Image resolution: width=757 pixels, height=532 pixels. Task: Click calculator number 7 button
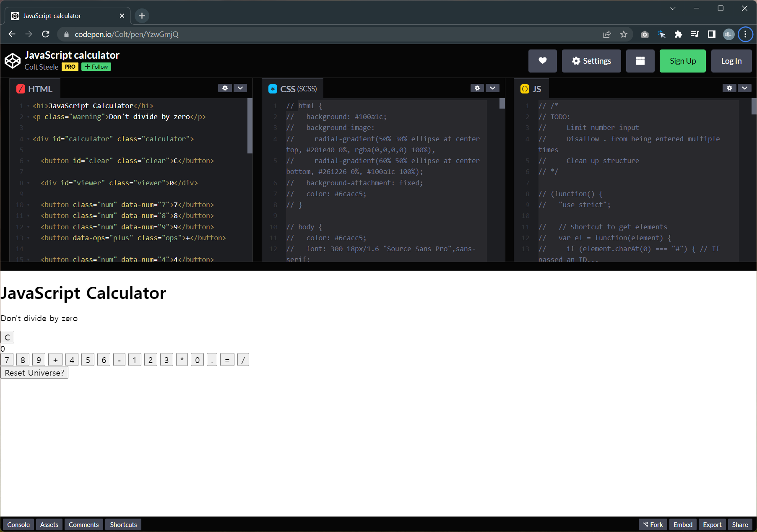pos(7,360)
